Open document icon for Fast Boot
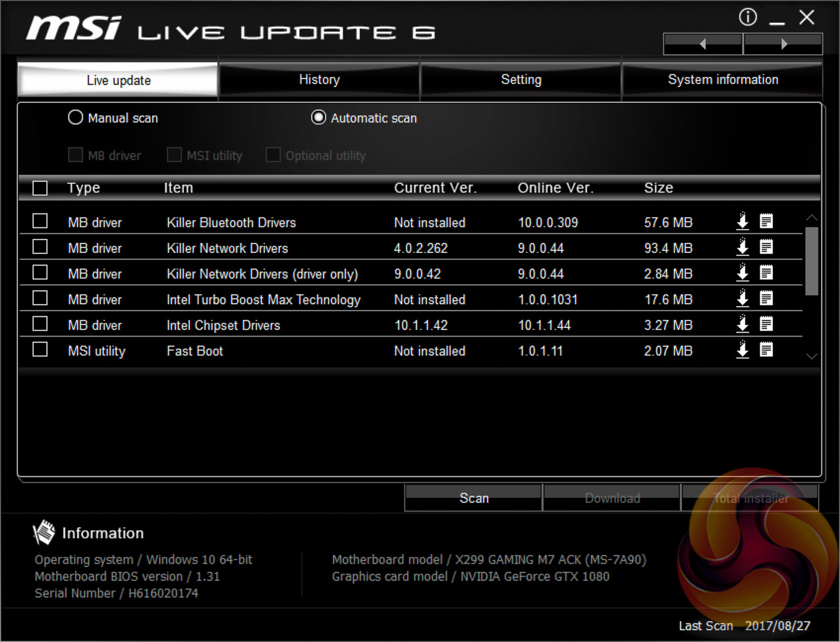Image resolution: width=840 pixels, height=642 pixels. click(x=766, y=350)
